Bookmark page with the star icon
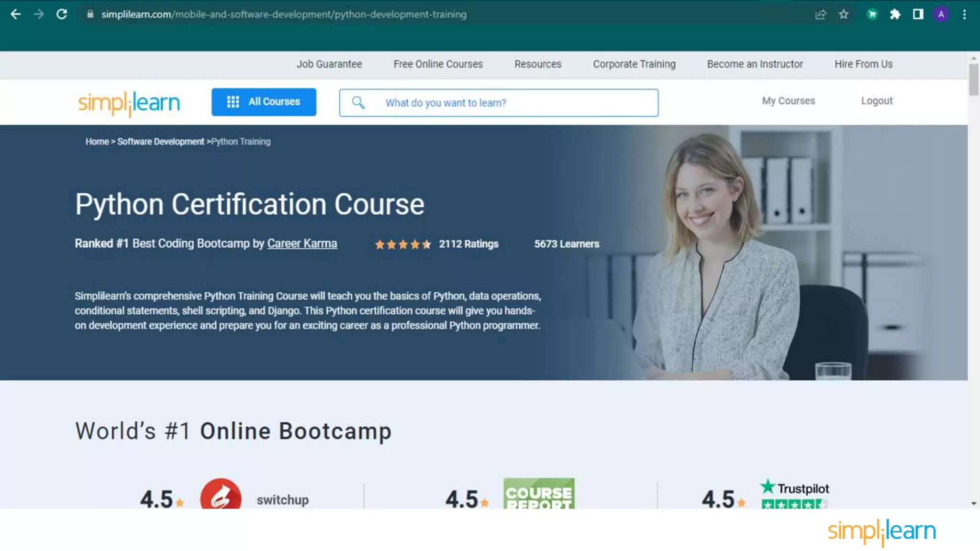The height and width of the screenshot is (551, 980). pos(844,14)
